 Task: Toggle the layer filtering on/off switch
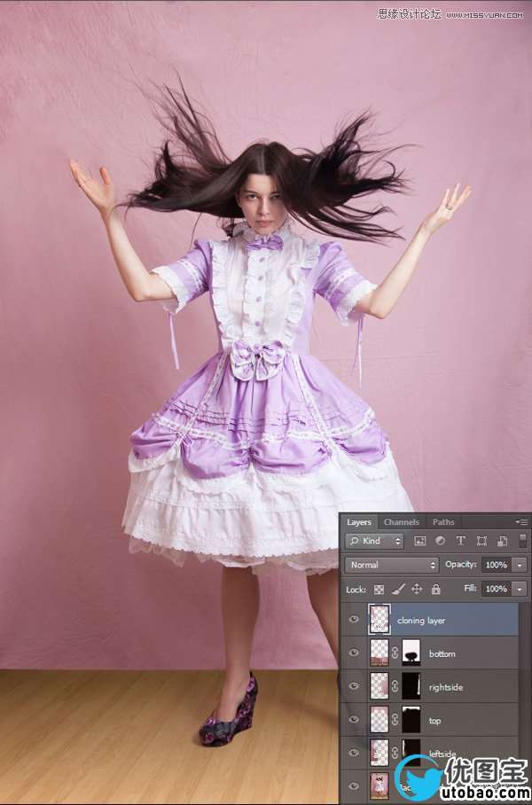tap(522, 541)
